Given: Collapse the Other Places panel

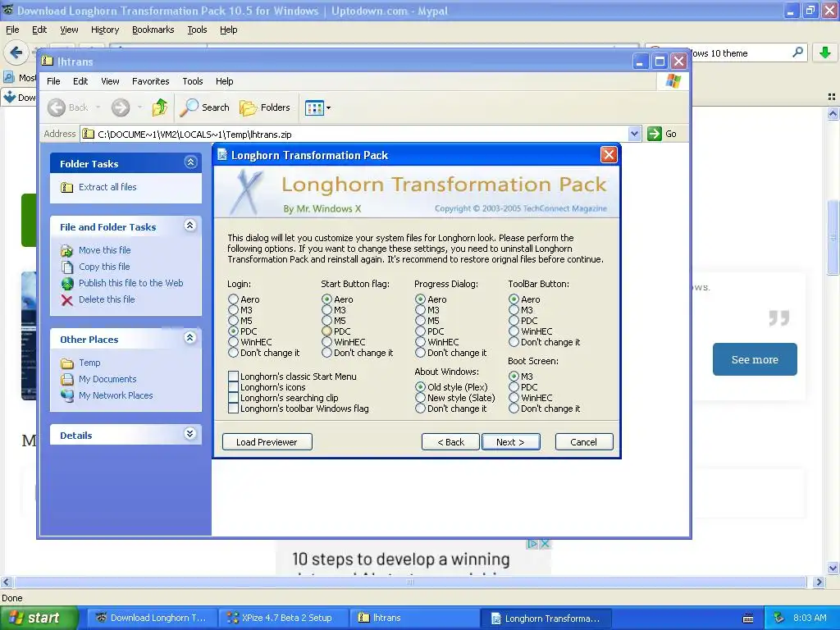Looking at the screenshot, I should [x=190, y=337].
